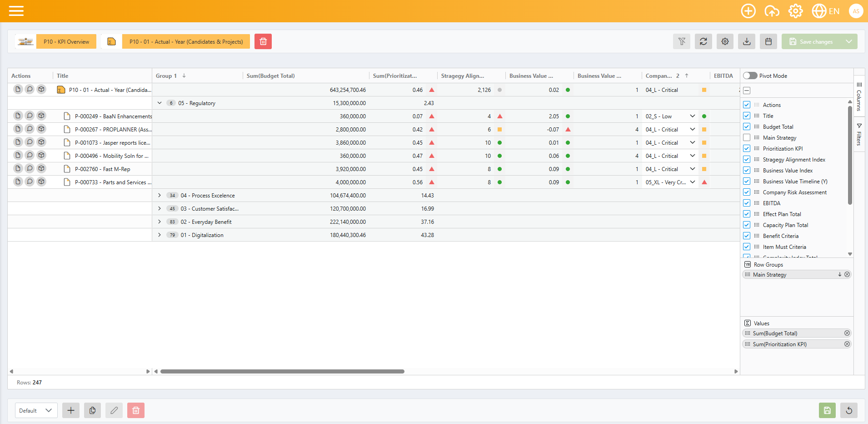The image size is (868, 424).
Task: Click the grid horizontal scrollbar thumb
Action: pyautogui.click(x=282, y=371)
